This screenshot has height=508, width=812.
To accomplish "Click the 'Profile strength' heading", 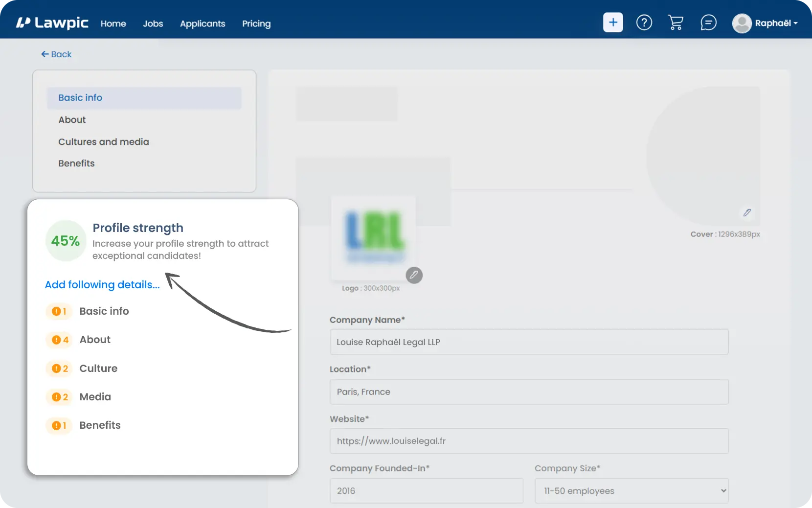I will point(138,228).
